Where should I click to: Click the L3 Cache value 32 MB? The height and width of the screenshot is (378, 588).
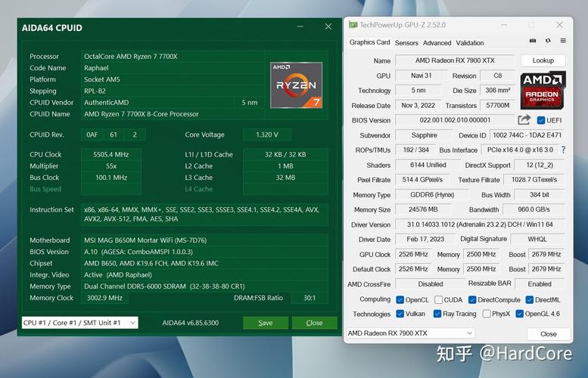click(285, 178)
